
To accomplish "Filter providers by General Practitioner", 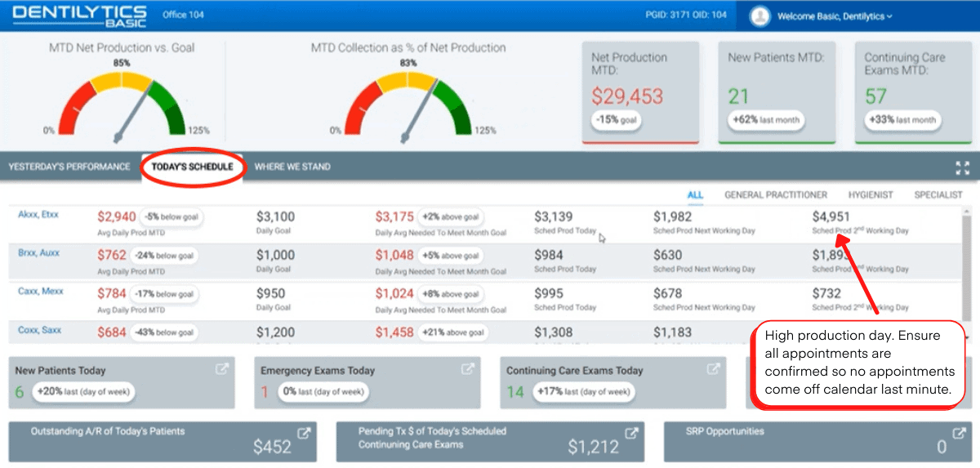I will click(776, 195).
